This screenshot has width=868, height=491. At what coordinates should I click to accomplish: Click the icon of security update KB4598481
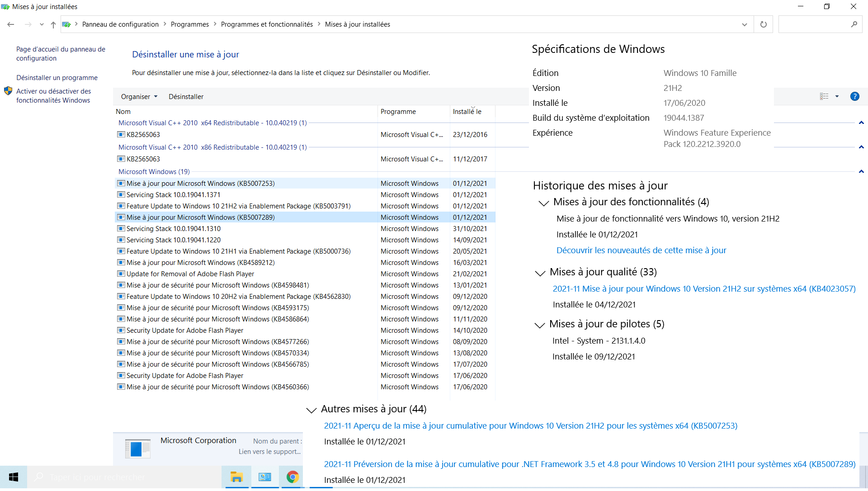121,285
